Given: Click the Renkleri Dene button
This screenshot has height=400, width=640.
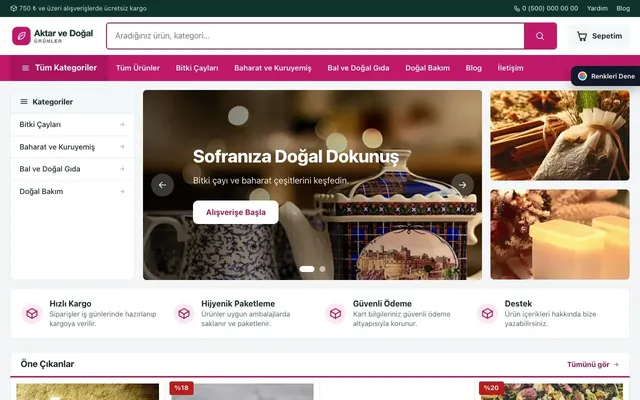Looking at the screenshot, I should pyautogui.click(x=606, y=76).
